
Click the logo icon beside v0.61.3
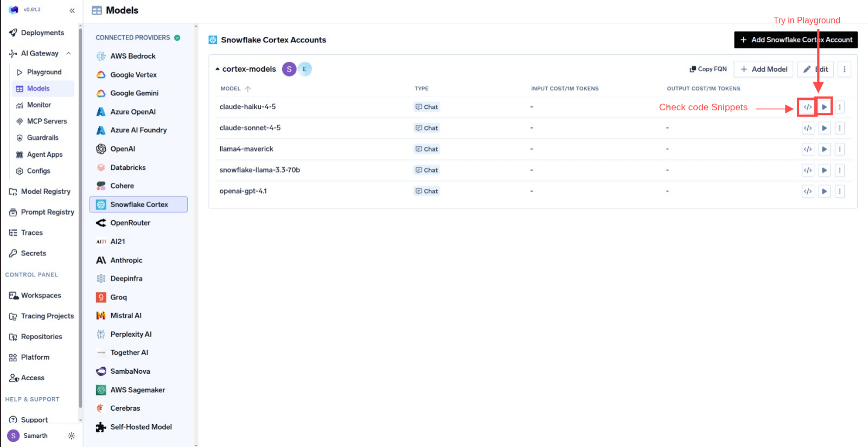(x=14, y=10)
